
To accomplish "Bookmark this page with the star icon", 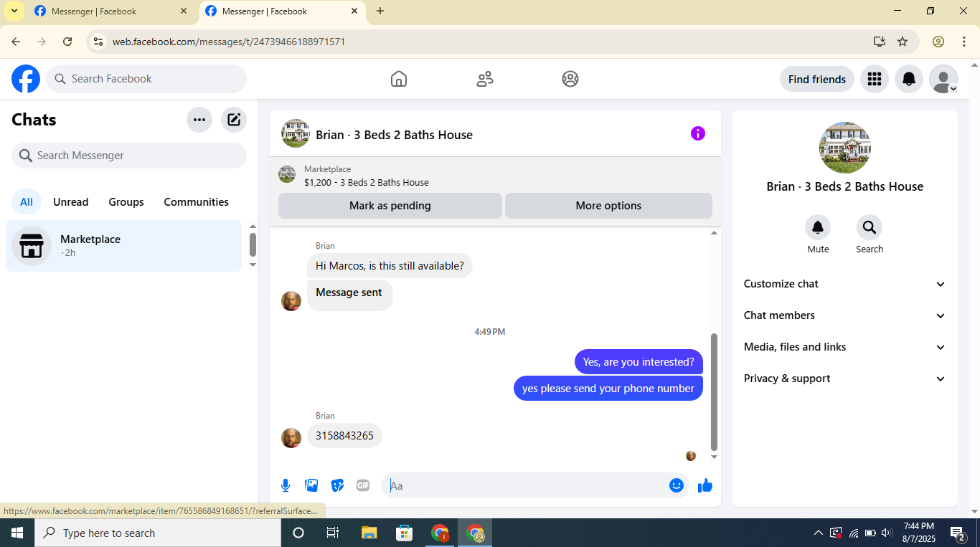I will click(x=903, y=42).
